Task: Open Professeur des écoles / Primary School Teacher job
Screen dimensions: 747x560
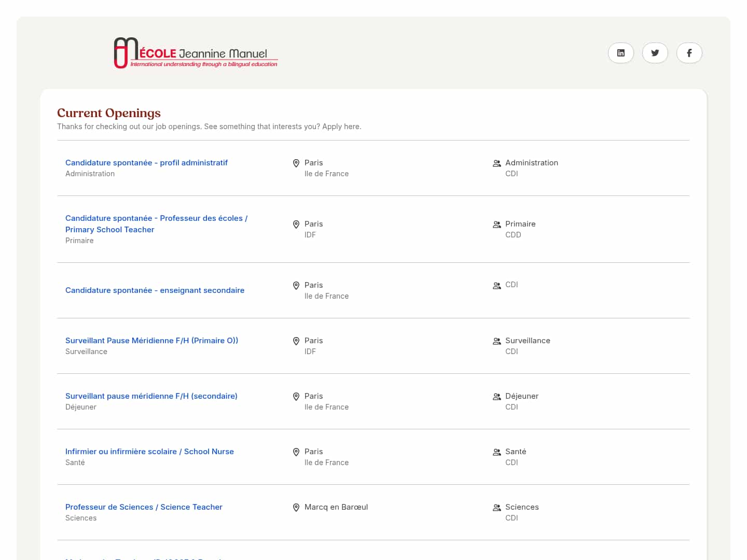Action: coord(156,223)
